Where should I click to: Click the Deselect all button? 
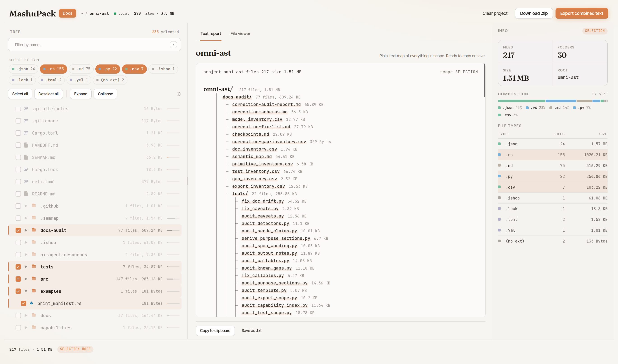tap(48, 94)
